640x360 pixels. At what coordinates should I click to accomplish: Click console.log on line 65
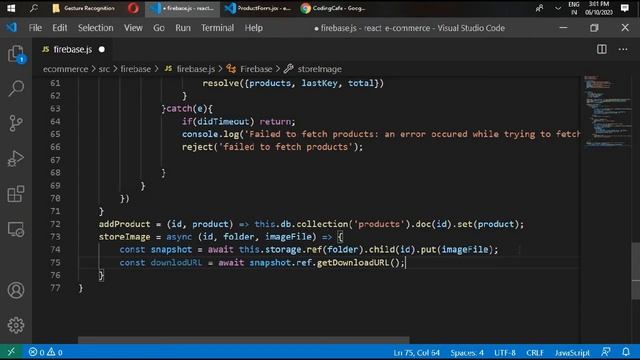(211, 134)
